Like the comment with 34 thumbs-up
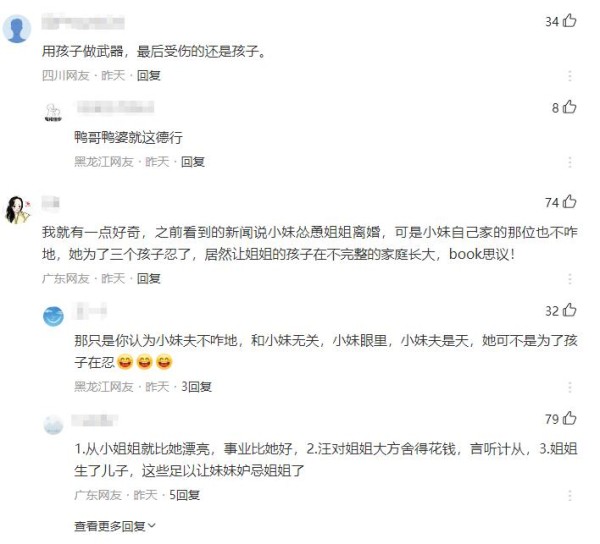 [x=569, y=21]
